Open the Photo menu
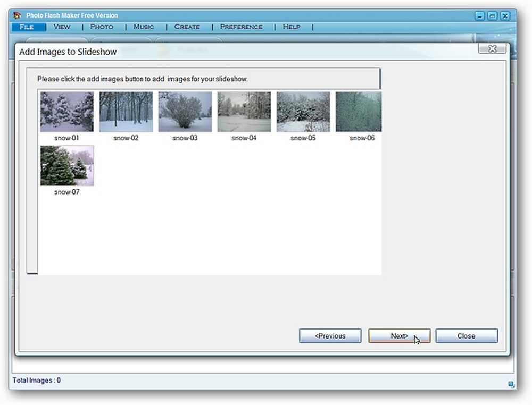 pos(102,27)
